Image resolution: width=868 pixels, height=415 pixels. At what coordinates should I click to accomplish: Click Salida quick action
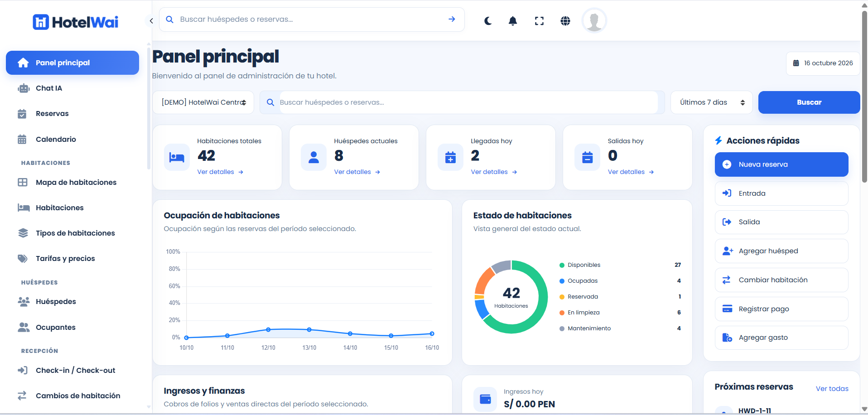pos(781,222)
